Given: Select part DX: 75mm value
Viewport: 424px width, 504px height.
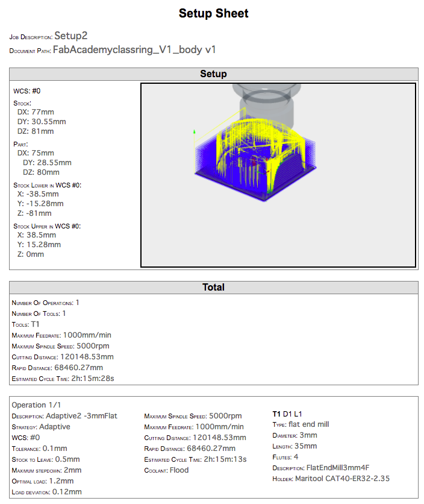Looking at the screenshot, I should coord(36,153).
